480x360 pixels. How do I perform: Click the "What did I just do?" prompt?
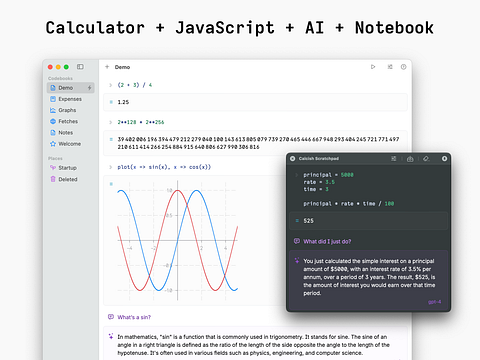pos(327,241)
